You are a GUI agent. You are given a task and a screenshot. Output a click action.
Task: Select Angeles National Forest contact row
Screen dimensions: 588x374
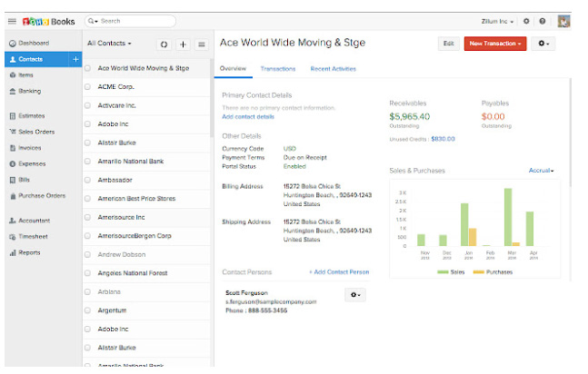[x=146, y=273]
